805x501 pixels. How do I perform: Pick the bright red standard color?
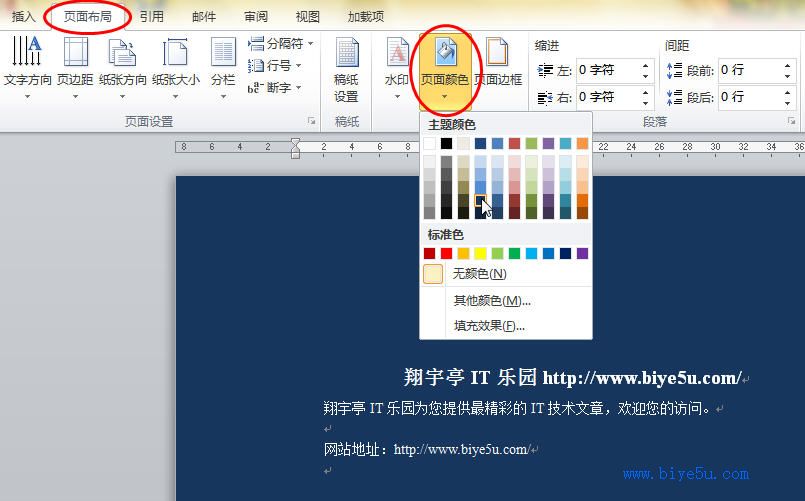(x=447, y=253)
